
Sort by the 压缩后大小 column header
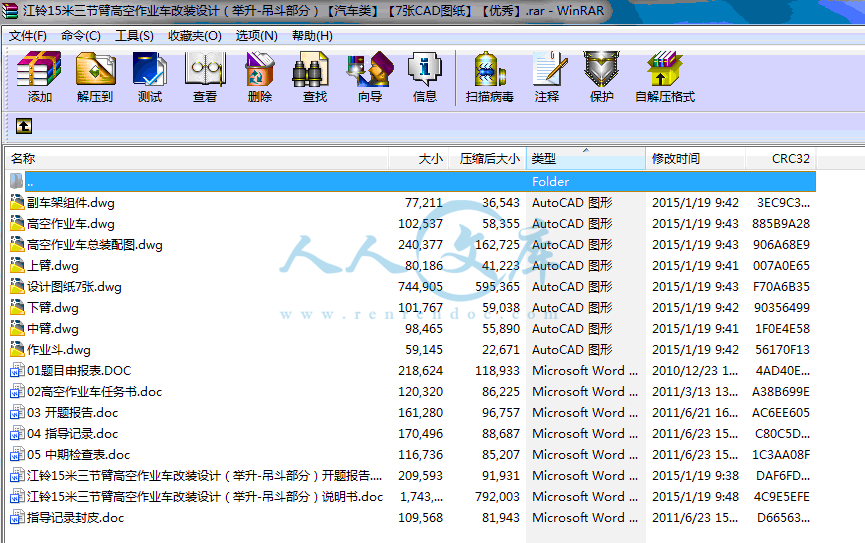tap(488, 159)
